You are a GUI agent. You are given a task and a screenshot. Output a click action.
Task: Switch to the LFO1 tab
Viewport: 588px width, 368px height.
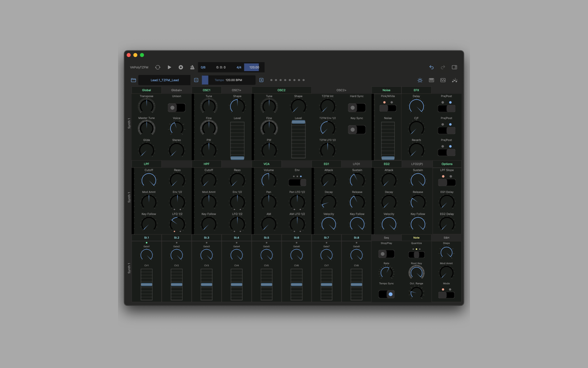[356, 164]
